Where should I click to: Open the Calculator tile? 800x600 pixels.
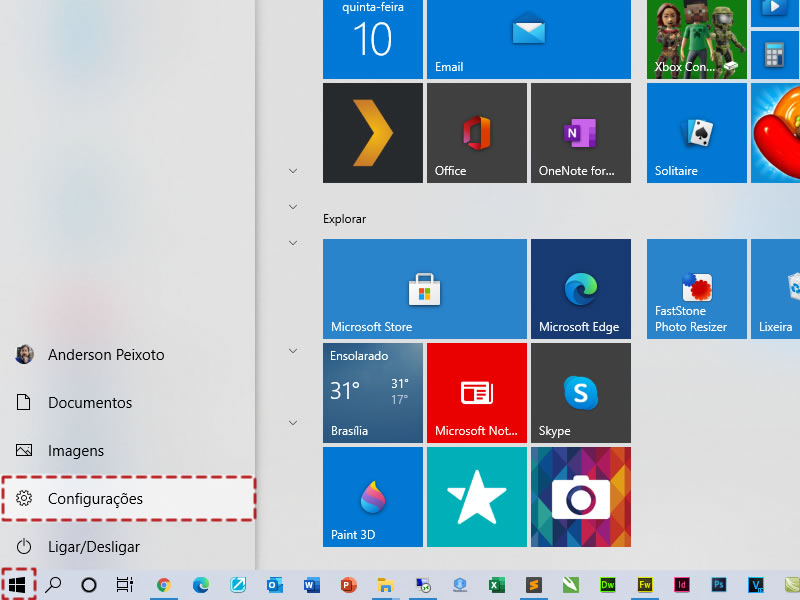[774, 55]
